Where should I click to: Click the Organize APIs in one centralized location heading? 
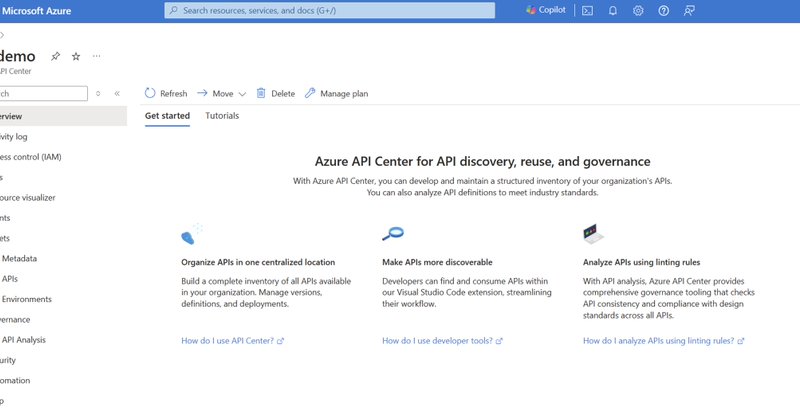[x=258, y=262]
